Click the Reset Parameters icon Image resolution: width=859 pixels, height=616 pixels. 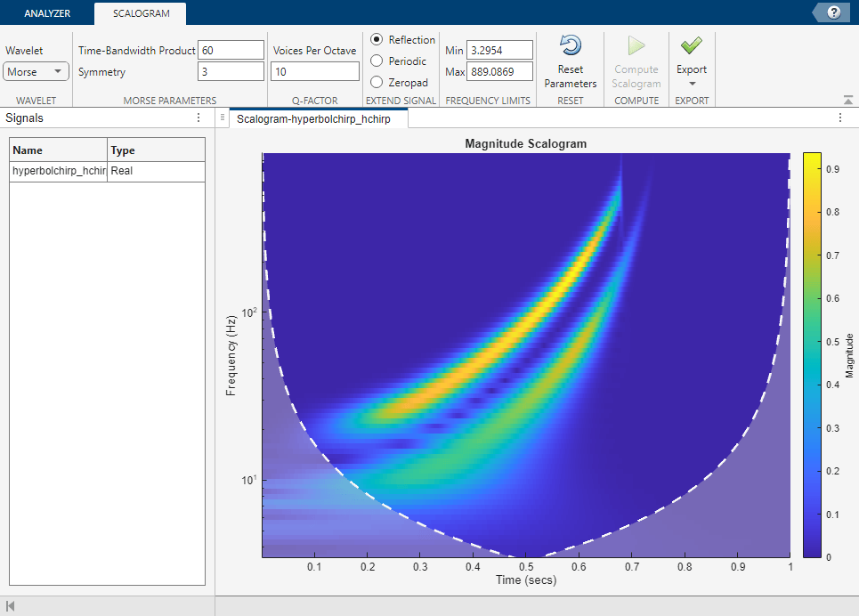point(571,45)
